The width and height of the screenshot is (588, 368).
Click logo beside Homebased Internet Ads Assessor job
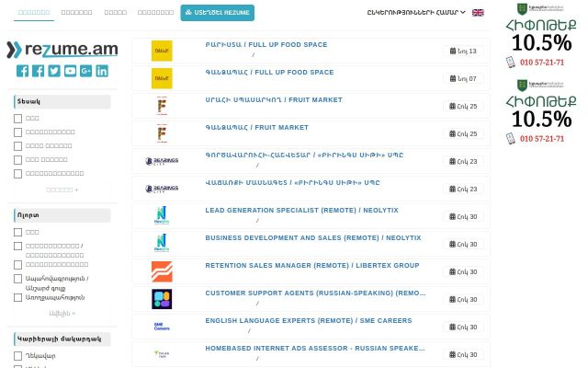point(162,353)
